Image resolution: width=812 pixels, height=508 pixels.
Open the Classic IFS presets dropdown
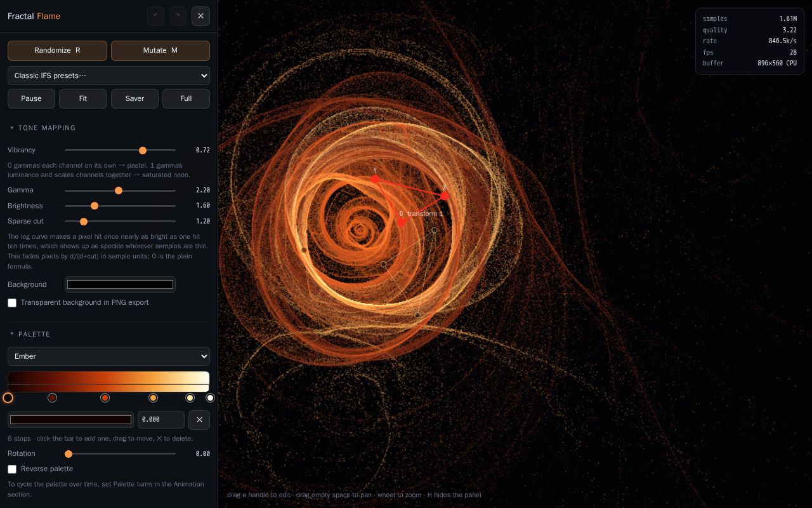point(108,76)
